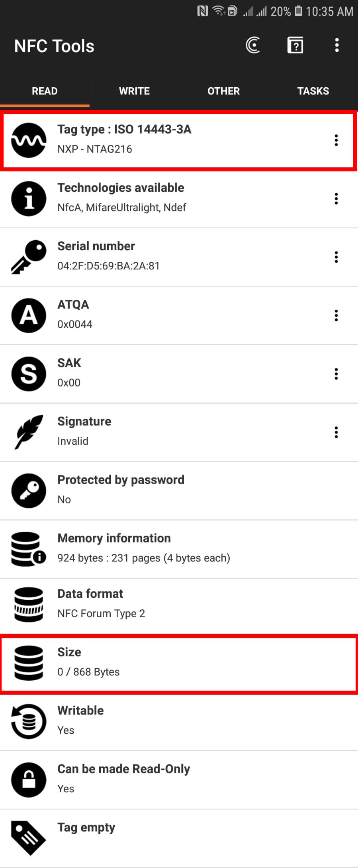358x868 pixels.
Task: Tap the NFC scan icon in header
Action: 253,45
